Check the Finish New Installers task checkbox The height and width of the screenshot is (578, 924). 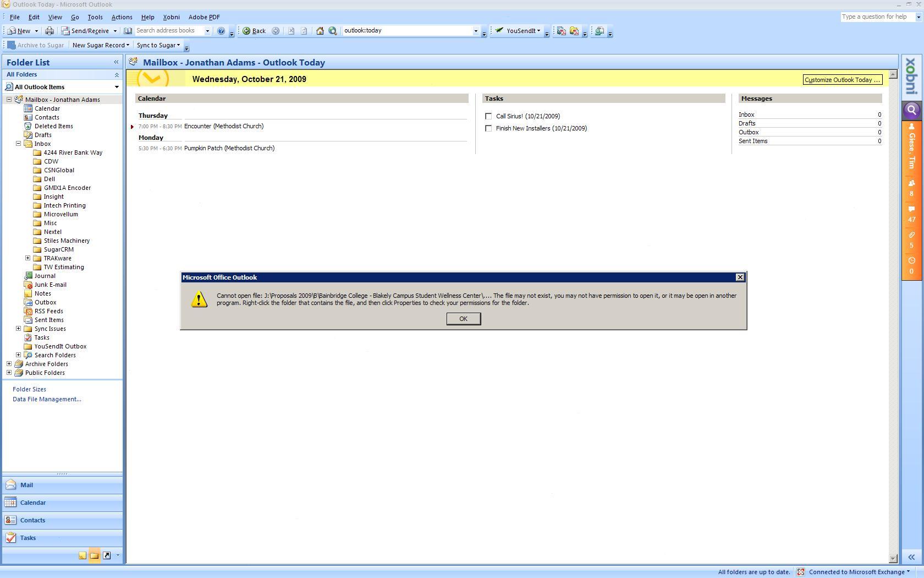pyautogui.click(x=488, y=128)
